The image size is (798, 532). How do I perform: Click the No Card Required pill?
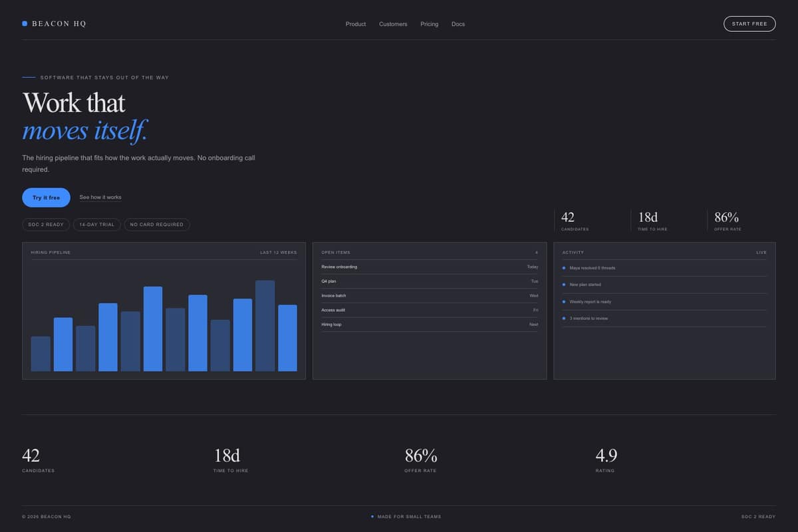[x=157, y=225]
